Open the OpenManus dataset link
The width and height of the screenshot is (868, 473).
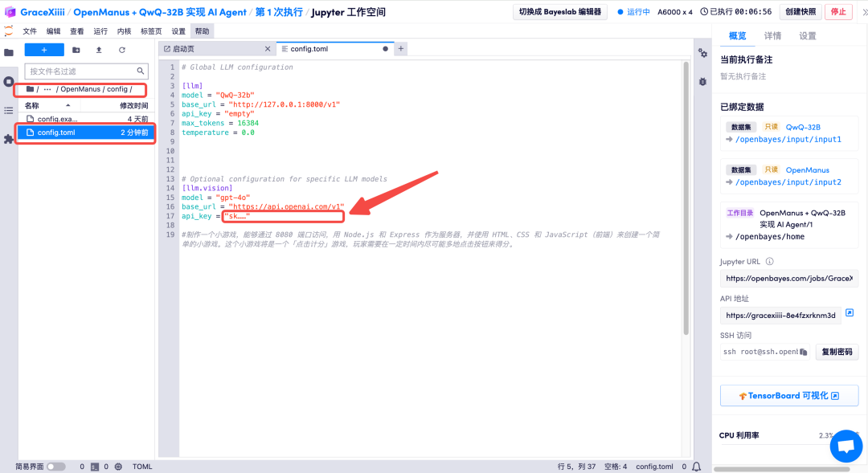808,169
